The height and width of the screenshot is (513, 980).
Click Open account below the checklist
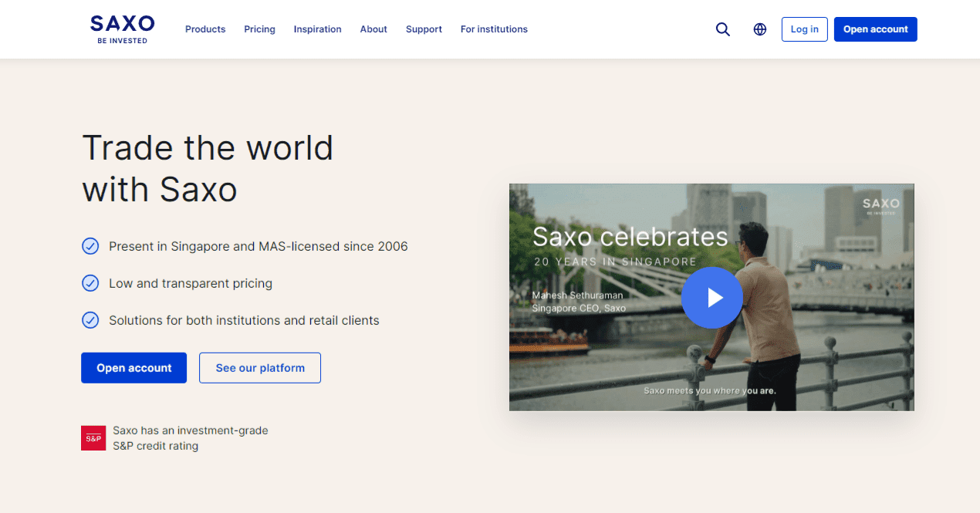(x=133, y=368)
